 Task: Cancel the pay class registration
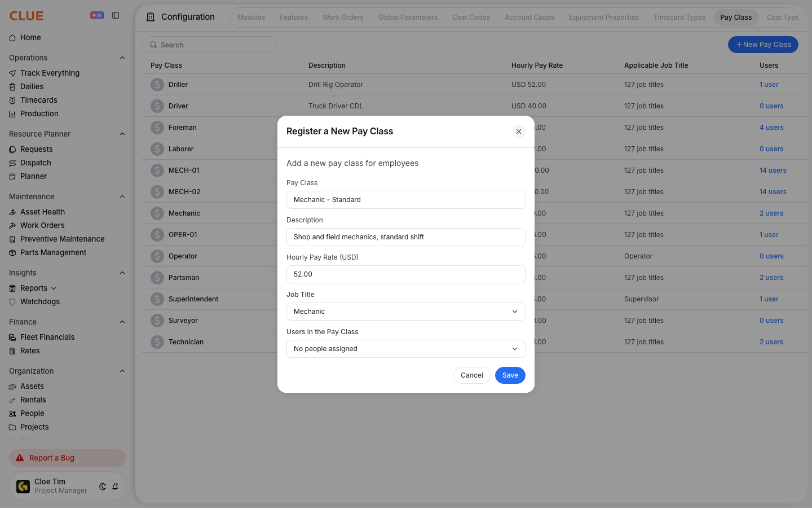tap(472, 375)
